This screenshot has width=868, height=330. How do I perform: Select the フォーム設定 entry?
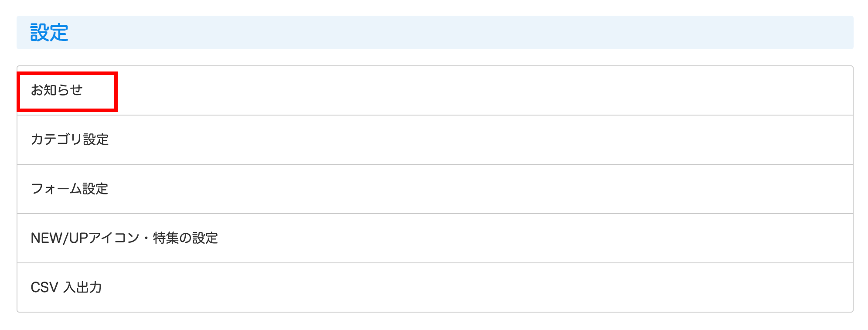point(69,189)
